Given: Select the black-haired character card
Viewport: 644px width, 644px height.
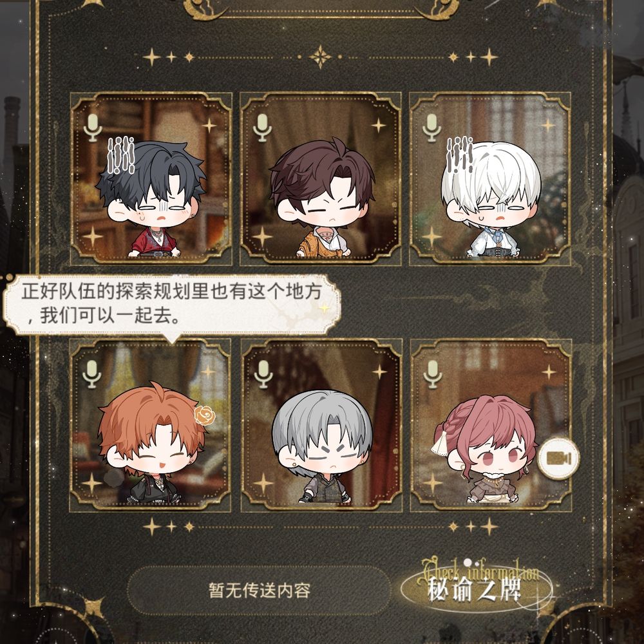Looking at the screenshot, I should click(x=151, y=178).
